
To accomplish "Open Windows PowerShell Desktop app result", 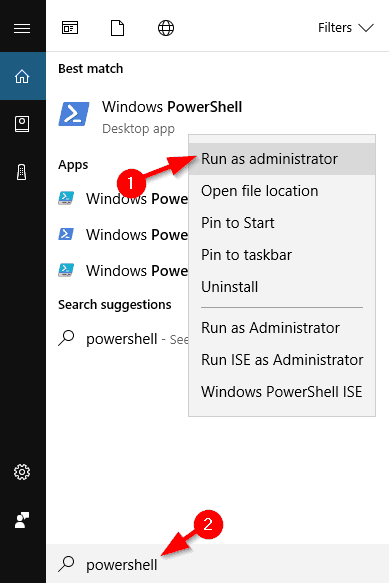I will pyautogui.click(x=172, y=116).
